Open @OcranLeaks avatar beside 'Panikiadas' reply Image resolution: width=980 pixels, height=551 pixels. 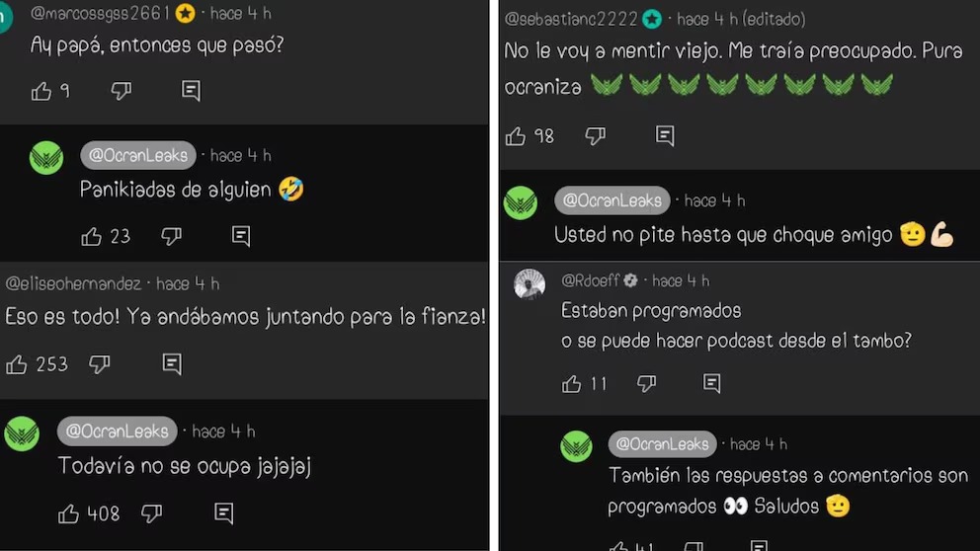[46, 157]
